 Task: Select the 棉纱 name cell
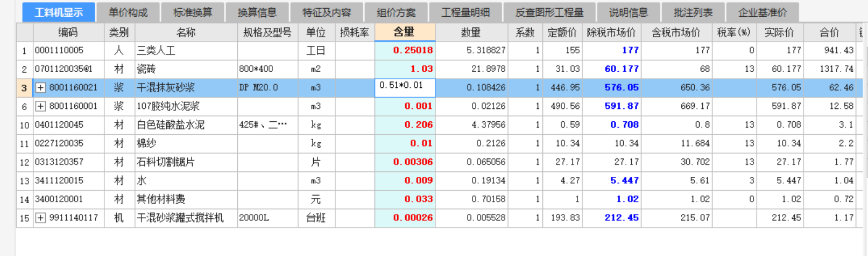[x=186, y=143]
